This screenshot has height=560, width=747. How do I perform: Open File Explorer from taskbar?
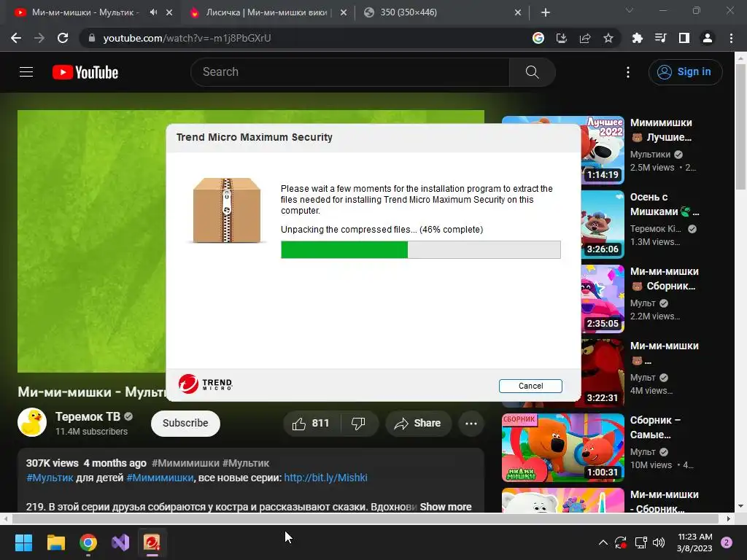pyautogui.click(x=55, y=542)
